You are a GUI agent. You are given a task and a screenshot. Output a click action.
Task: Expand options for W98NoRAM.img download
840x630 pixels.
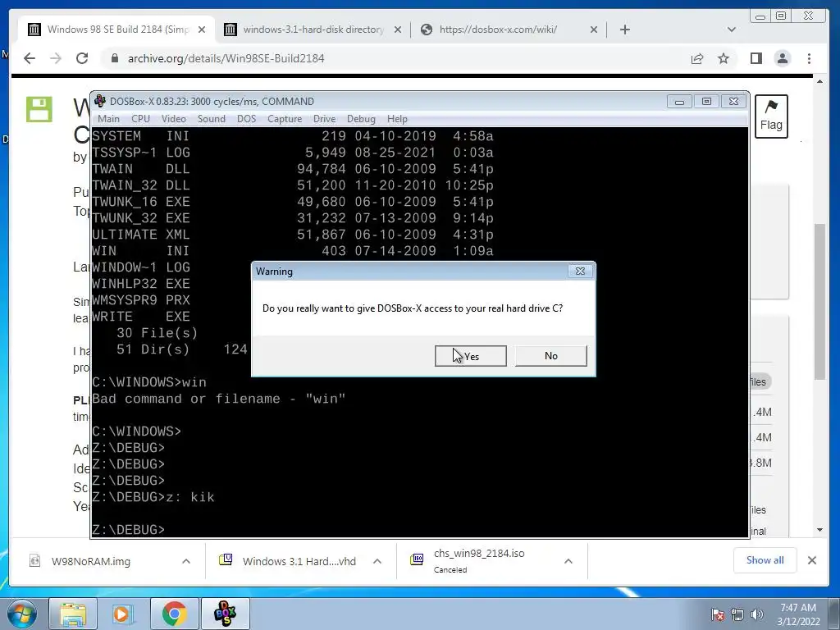pos(186,561)
